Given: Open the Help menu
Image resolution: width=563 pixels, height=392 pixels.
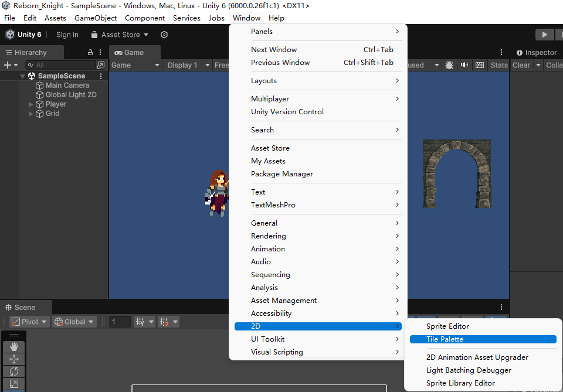Looking at the screenshot, I should click(x=276, y=18).
